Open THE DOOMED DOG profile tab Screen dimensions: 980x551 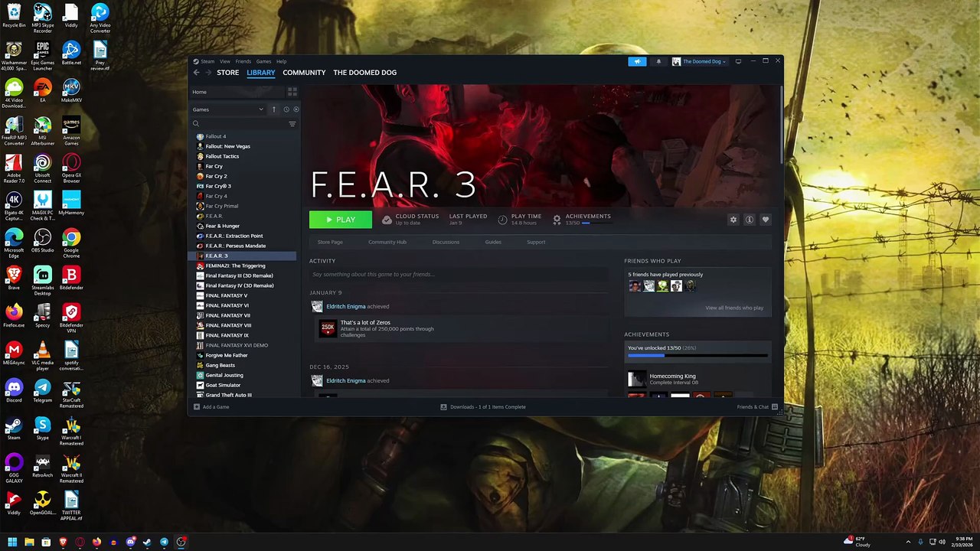tap(364, 73)
